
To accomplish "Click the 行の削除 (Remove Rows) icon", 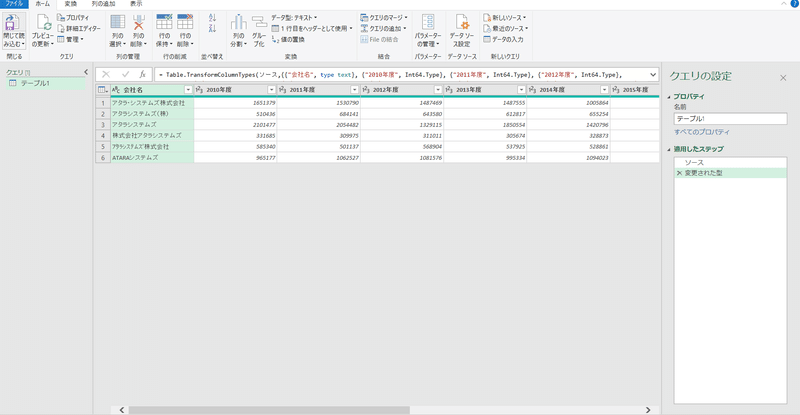I will pos(185,22).
